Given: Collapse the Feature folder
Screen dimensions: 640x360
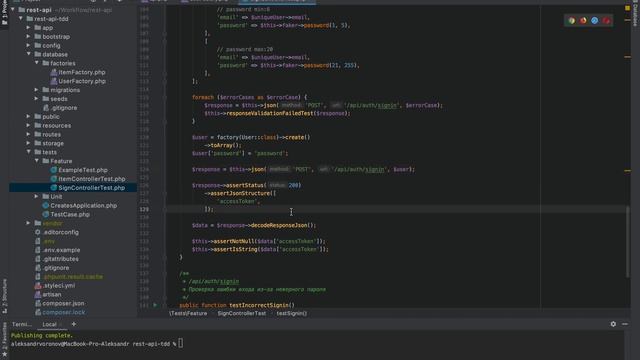Looking at the screenshot, I should [x=37, y=161].
